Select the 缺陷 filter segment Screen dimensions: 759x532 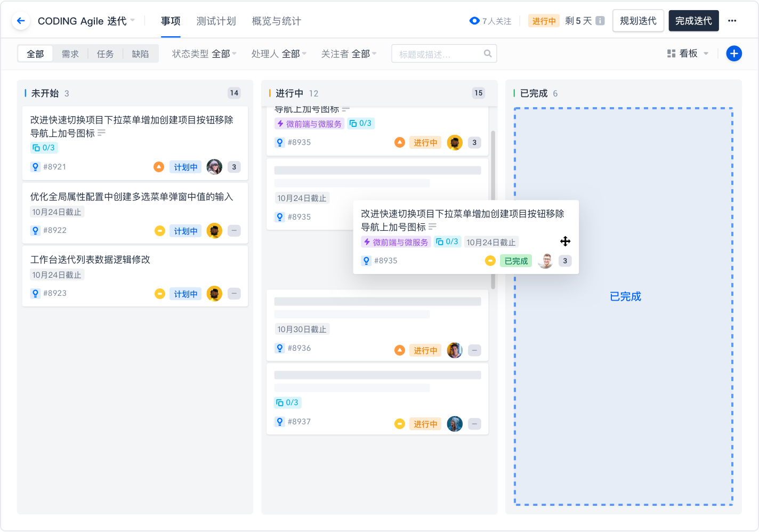tap(141, 54)
